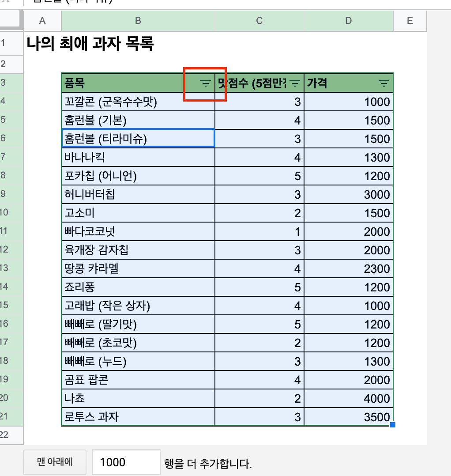Click the 맨 아래에 button
This screenshot has height=476, width=451.
pos(55,462)
